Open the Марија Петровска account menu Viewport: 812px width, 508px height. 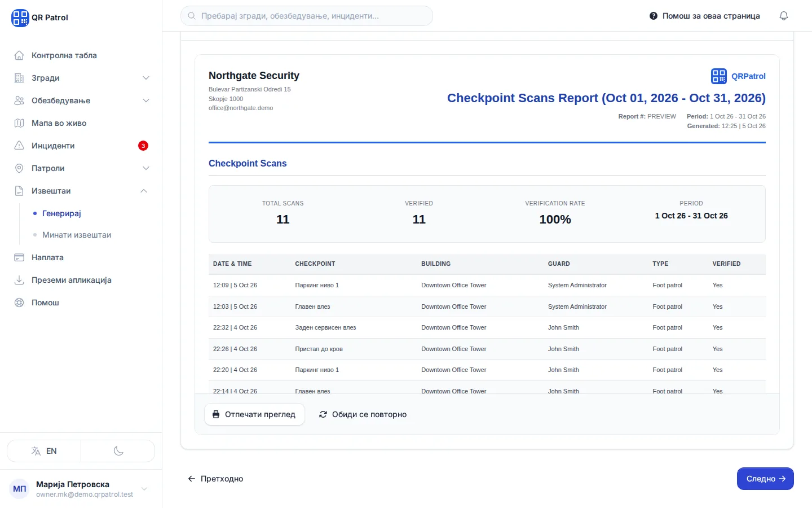(x=81, y=489)
